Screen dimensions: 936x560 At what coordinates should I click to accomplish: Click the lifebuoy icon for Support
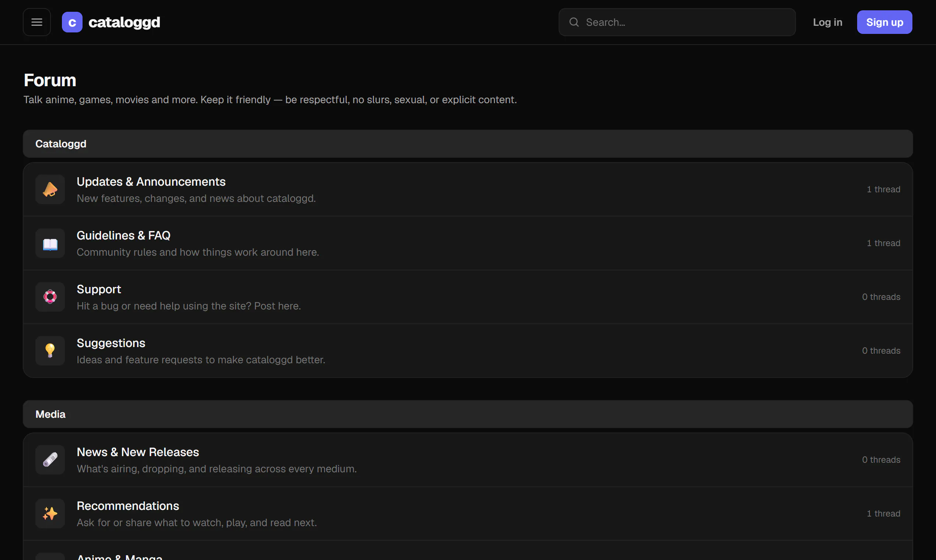pyautogui.click(x=50, y=297)
